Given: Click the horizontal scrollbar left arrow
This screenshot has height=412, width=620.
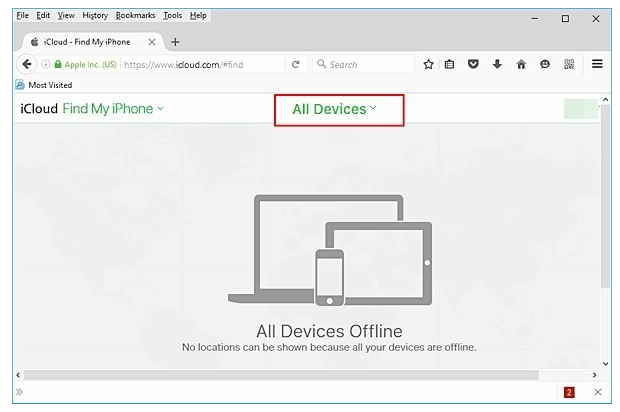Looking at the screenshot, I should (x=18, y=375).
